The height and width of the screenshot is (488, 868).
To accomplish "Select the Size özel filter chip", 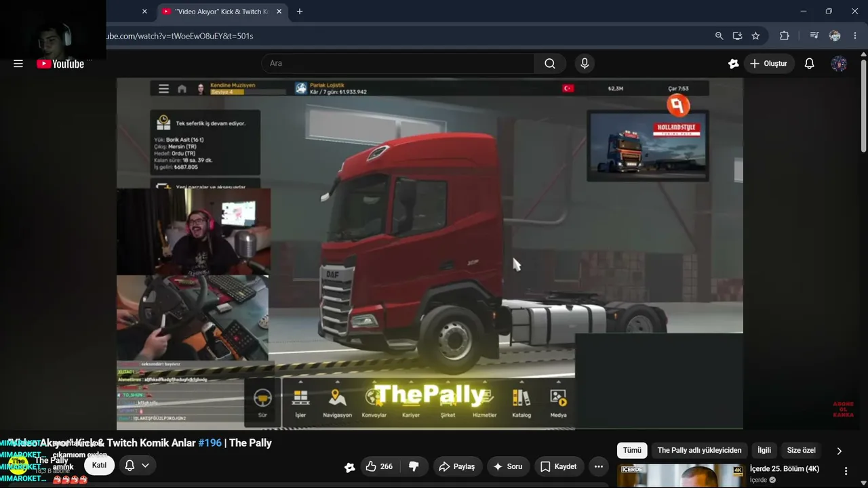I will click(x=801, y=450).
